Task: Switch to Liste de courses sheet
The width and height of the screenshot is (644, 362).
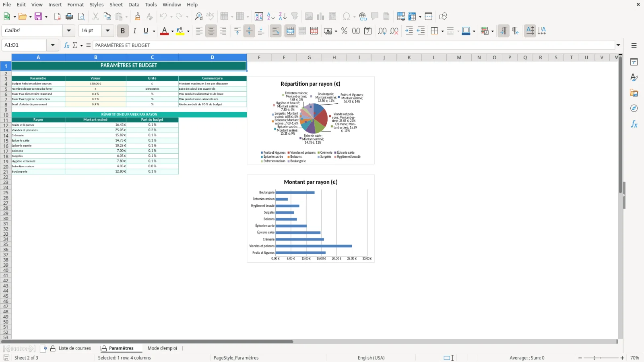Action: tap(75, 348)
